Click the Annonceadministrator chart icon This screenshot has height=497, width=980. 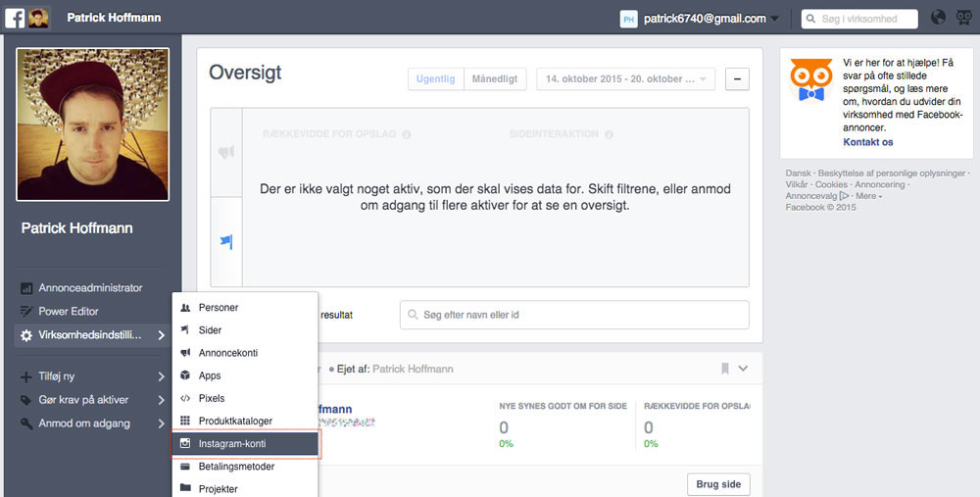[x=26, y=288]
